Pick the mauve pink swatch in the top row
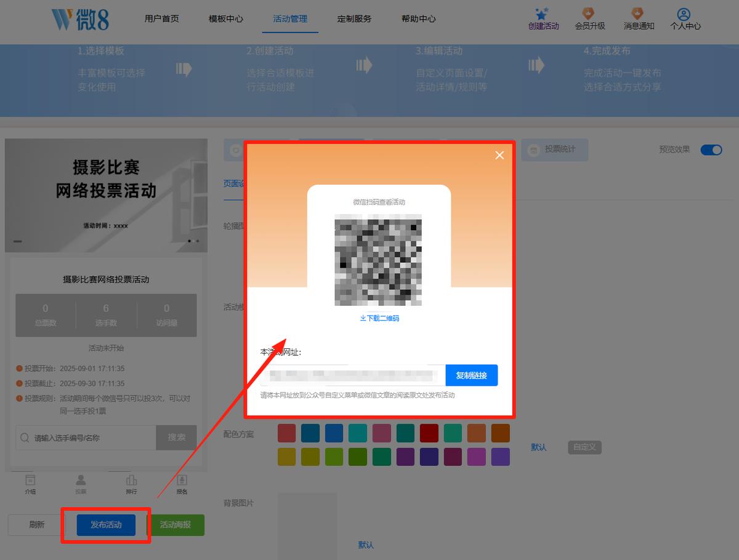Viewport: 739px width, 560px height. tap(382, 433)
